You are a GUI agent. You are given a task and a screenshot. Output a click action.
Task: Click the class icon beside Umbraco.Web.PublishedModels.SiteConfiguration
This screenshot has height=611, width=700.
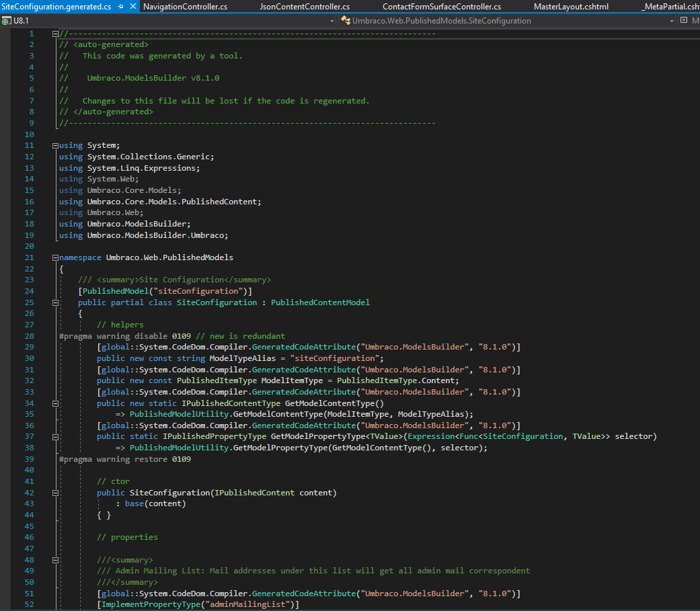pos(346,21)
